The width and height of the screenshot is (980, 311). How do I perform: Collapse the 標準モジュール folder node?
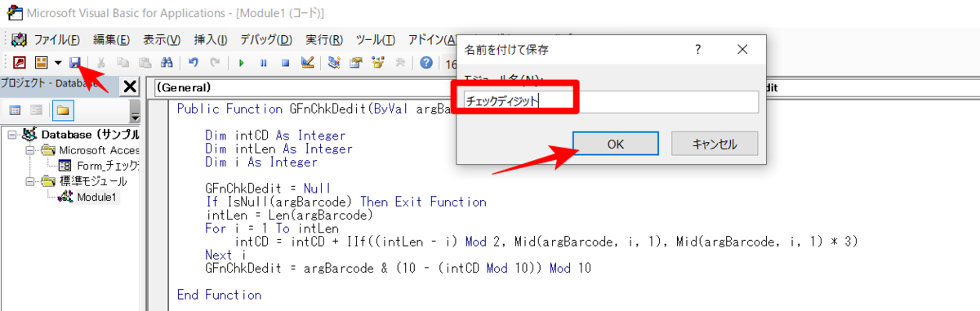click(30, 181)
